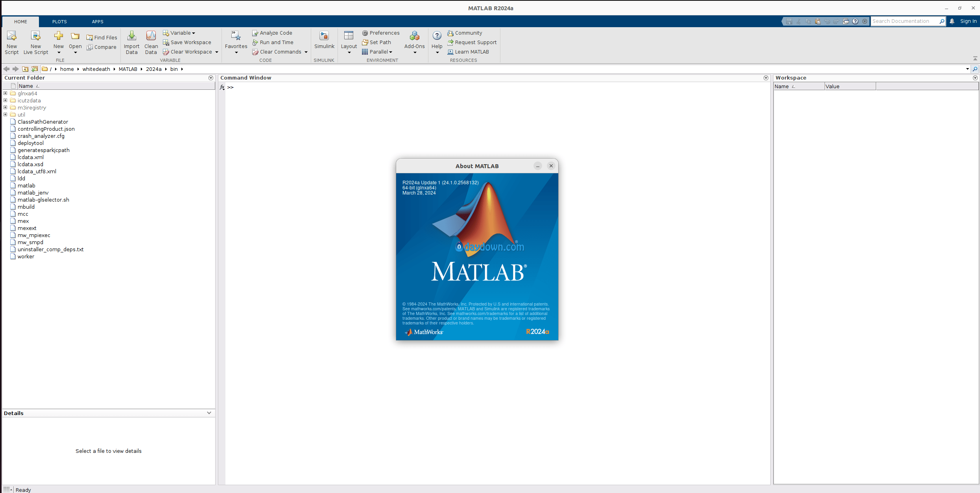
Task: Click Request Support
Action: 472,42
